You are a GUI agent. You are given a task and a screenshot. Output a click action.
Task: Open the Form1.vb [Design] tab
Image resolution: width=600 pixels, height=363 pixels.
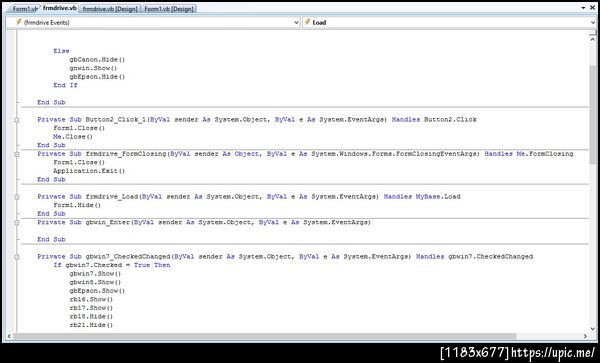coord(169,8)
